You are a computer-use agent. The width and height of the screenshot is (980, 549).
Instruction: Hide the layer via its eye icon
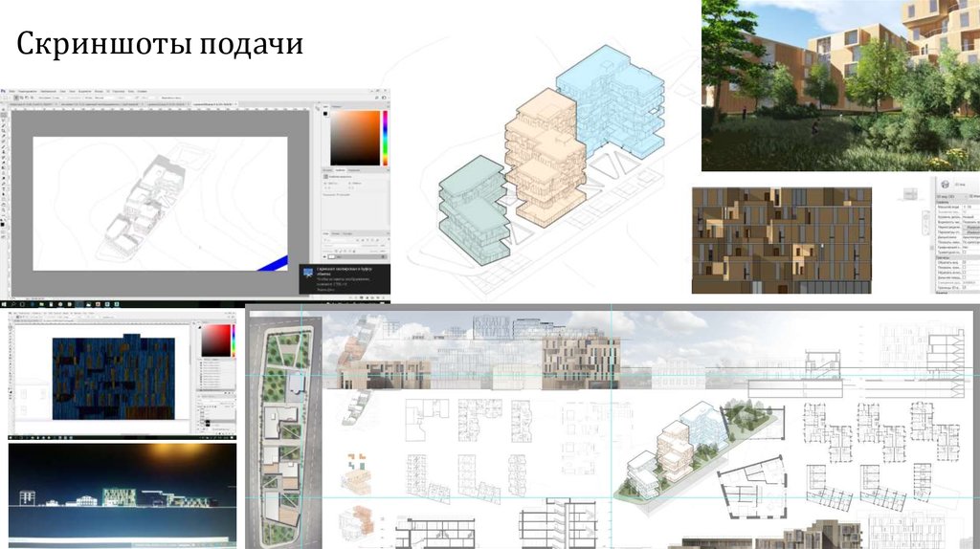pyautogui.click(x=327, y=256)
